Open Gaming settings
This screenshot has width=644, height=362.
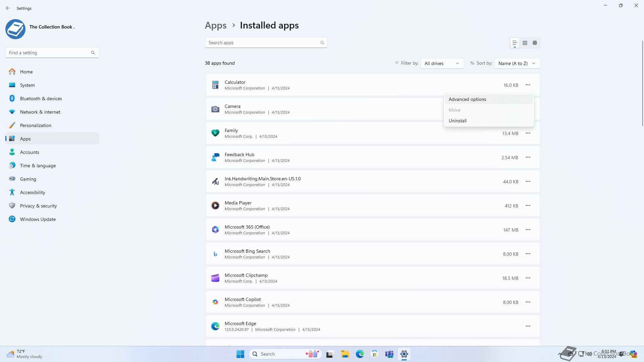click(52, 179)
